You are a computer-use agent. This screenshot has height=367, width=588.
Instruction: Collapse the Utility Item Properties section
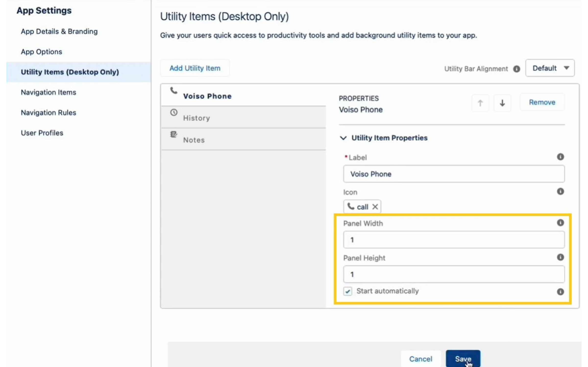[x=343, y=138]
